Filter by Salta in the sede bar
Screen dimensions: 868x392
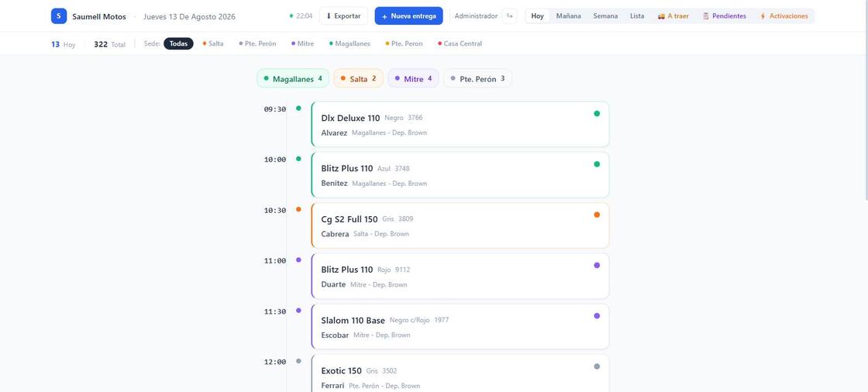click(x=213, y=43)
